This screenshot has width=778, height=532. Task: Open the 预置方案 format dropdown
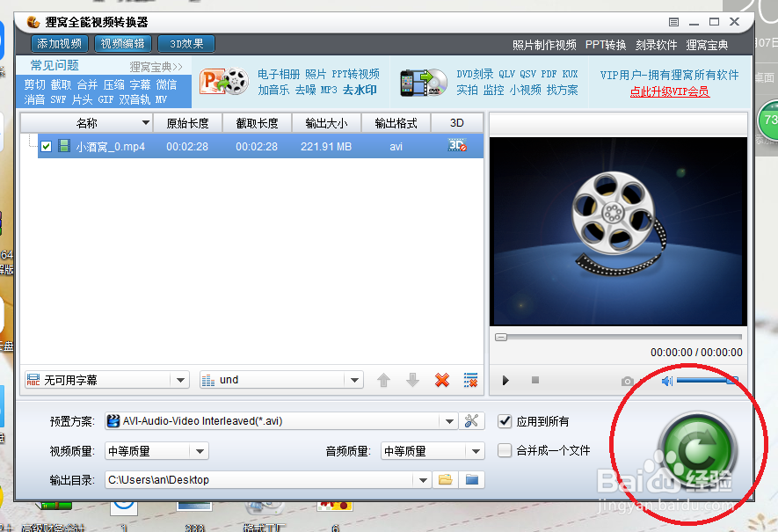coord(449,421)
